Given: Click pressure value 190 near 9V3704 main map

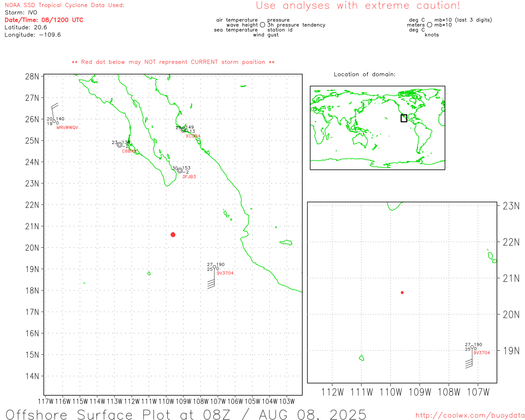Looking at the screenshot, I should click(x=221, y=265).
